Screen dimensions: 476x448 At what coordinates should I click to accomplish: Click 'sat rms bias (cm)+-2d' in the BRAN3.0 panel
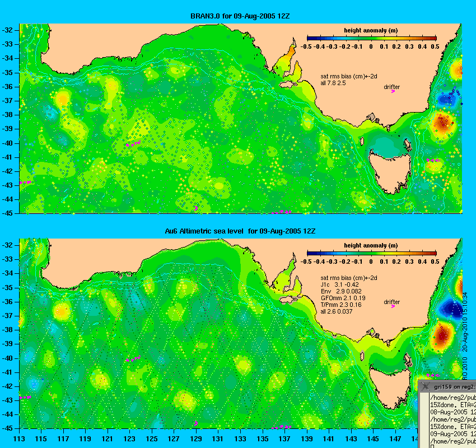point(349,76)
